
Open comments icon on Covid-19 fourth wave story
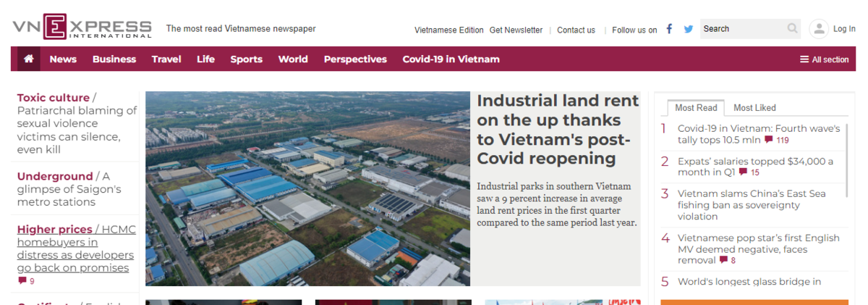(x=768, y=140)
